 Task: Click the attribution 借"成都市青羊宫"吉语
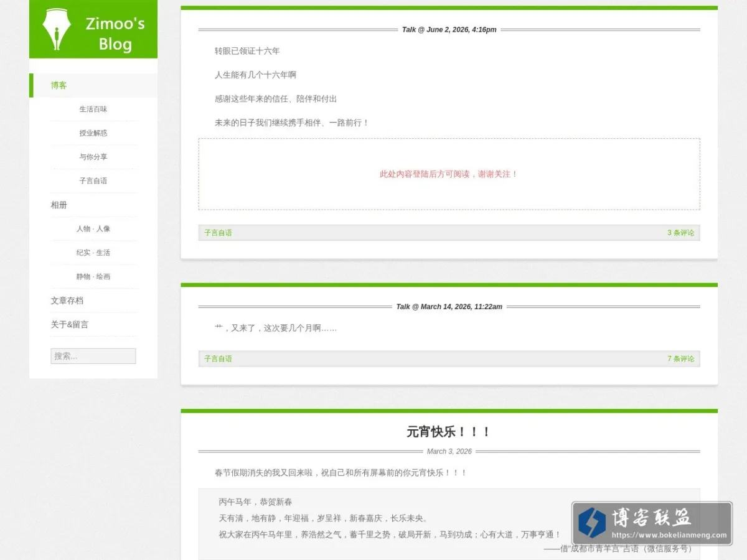click(620, 549)
